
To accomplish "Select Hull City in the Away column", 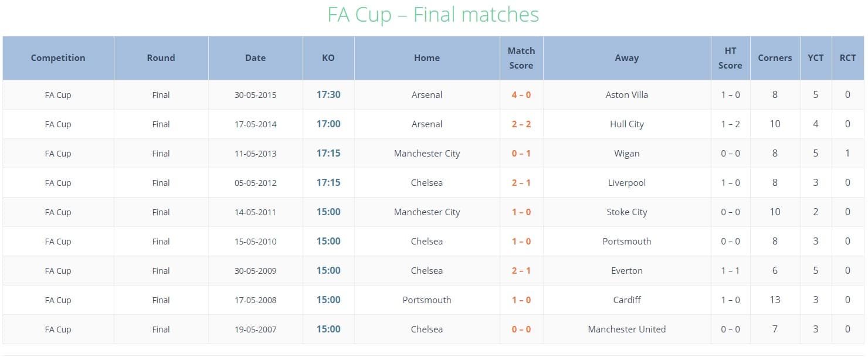I will click(627, 124).
